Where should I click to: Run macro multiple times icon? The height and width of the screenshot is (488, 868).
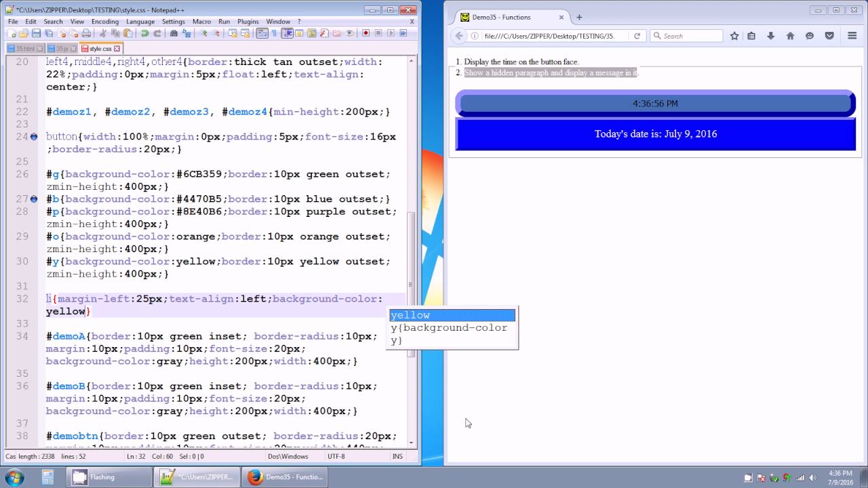point(403,33)
